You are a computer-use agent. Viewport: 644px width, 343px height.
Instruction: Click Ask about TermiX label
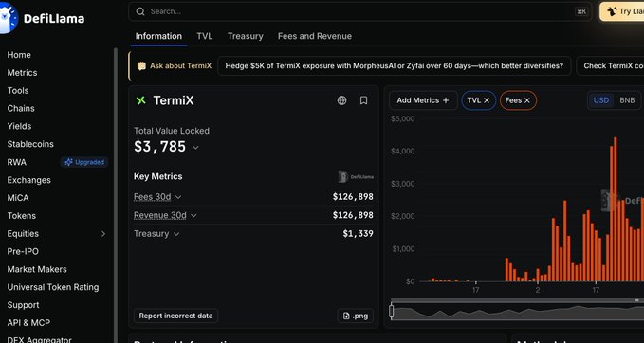click(x=181, y=66)
